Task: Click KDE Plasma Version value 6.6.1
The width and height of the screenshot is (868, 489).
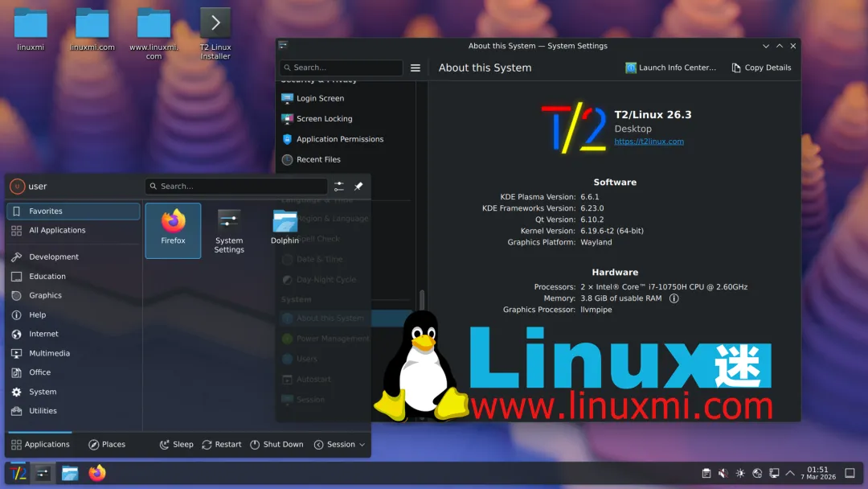Action: coord(590,196)
